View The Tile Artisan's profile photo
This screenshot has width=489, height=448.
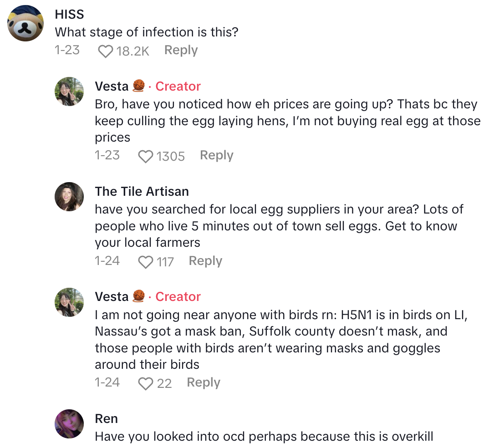(69, 197)
